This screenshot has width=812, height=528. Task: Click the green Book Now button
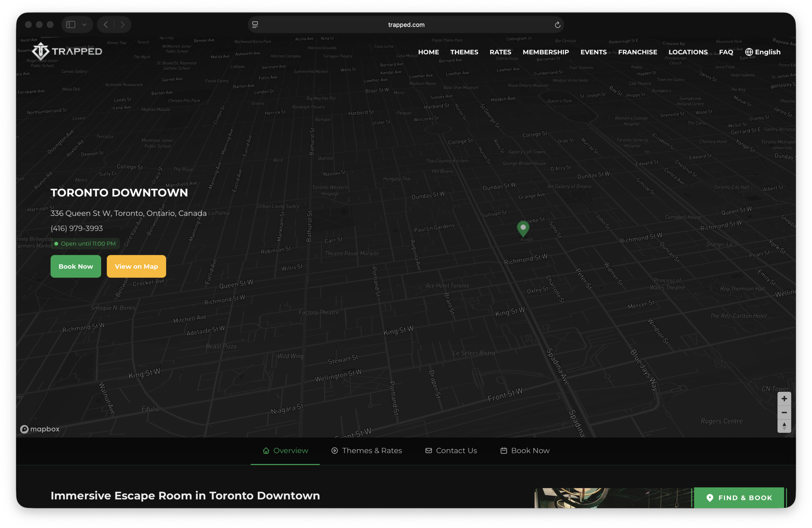[x=75, y=266]
